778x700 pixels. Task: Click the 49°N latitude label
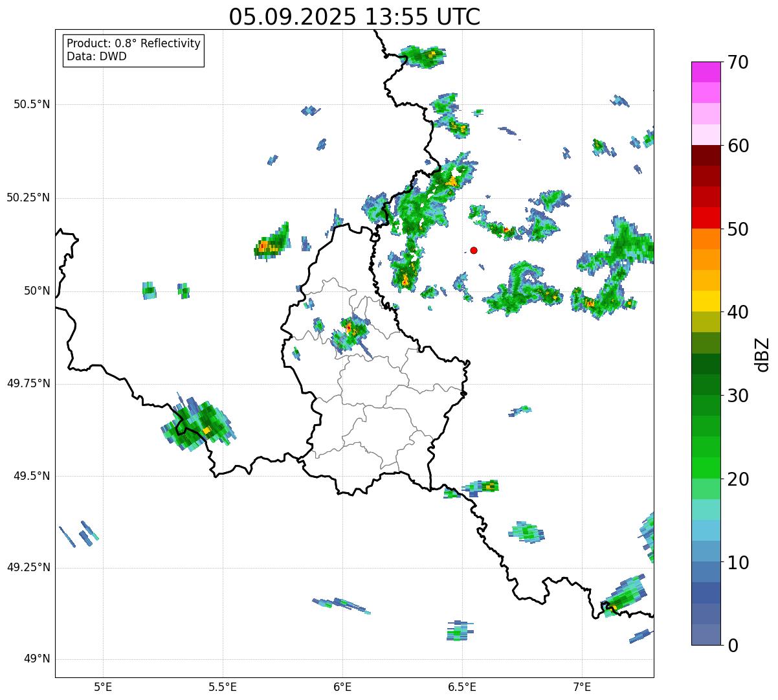pos(37,659)
